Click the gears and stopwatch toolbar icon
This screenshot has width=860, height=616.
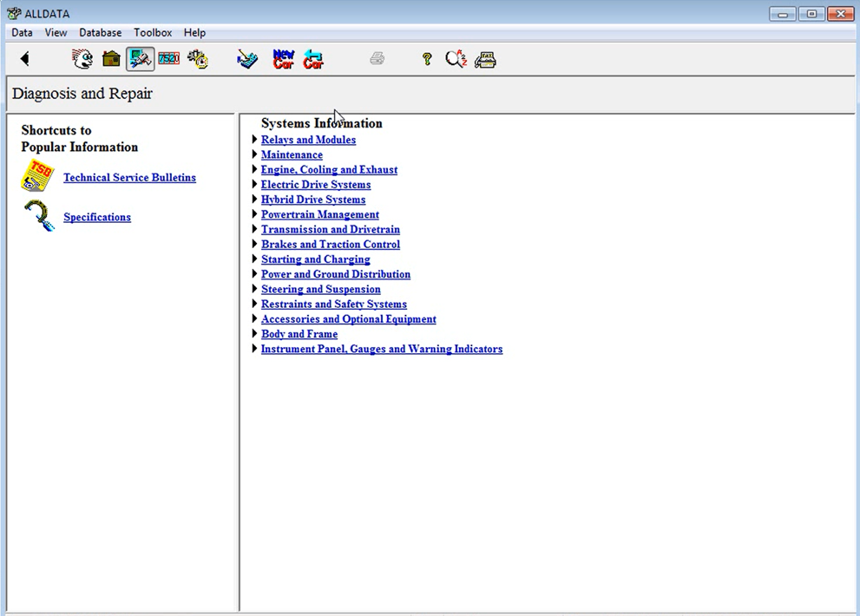click(x=198, y=59)
